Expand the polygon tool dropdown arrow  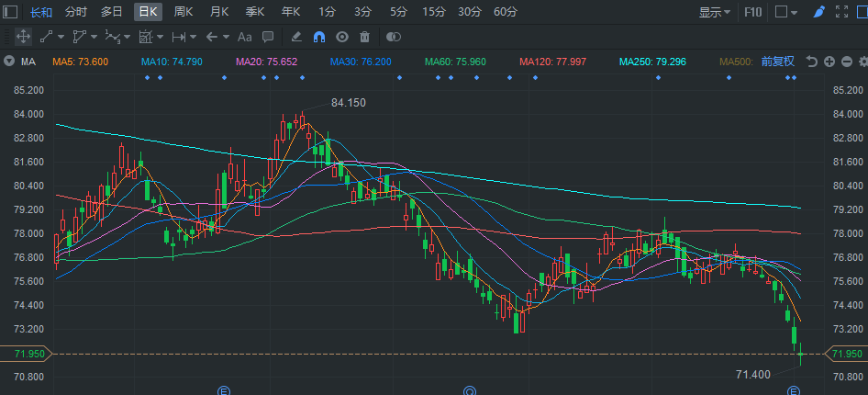tap(95, 37)
